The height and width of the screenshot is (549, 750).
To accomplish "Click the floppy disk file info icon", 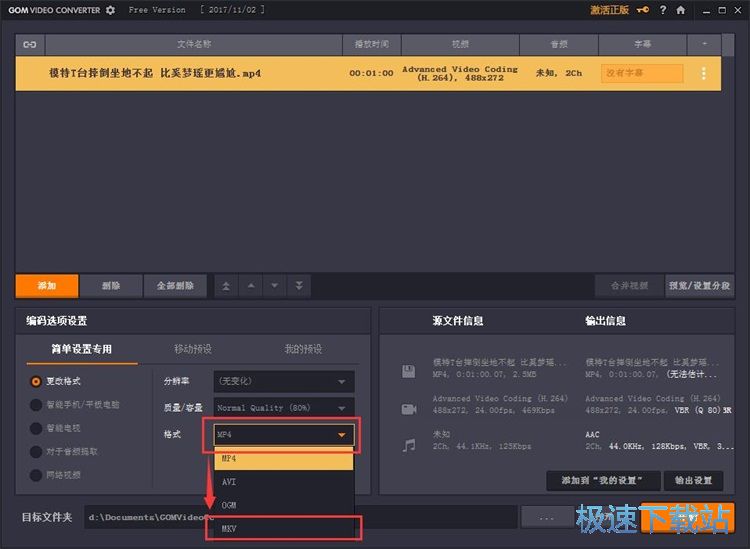I will click(x=408, y=371).
